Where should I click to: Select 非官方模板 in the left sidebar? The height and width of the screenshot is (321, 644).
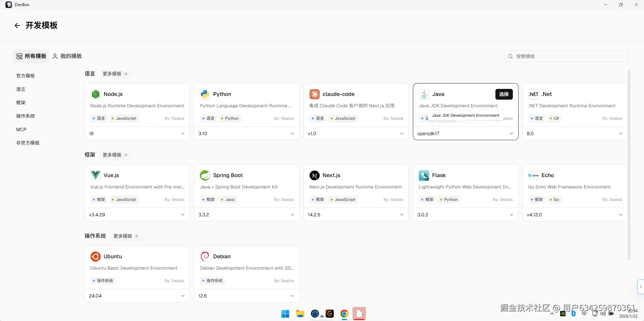(28, 143)
